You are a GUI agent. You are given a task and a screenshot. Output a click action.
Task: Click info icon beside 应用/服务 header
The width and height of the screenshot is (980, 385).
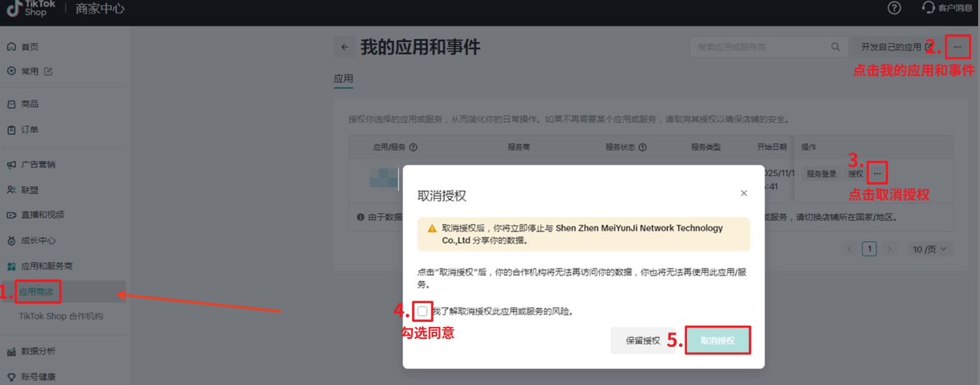[413, 147]
